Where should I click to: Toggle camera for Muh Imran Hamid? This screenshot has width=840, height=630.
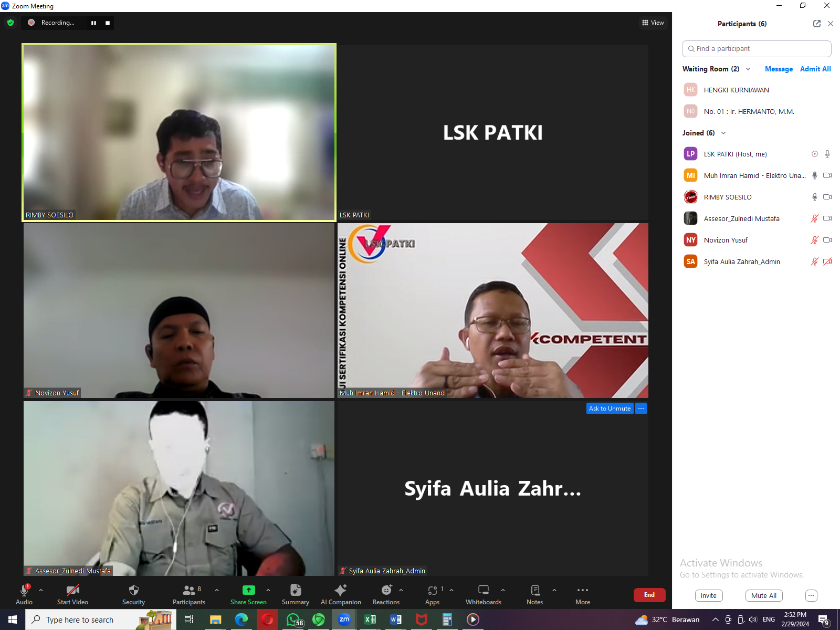pos(827,175)
